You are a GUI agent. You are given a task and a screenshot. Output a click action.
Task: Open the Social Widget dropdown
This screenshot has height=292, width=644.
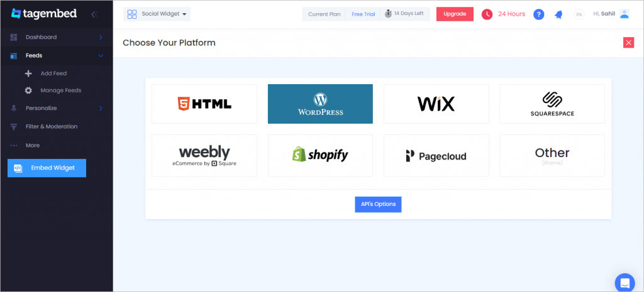157,14
